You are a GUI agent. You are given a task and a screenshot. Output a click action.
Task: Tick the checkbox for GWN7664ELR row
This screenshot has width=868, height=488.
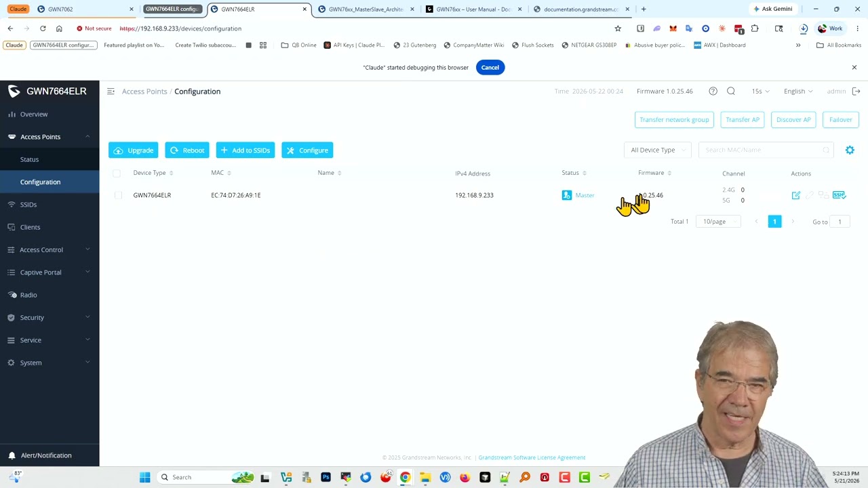tap(118, 195)
